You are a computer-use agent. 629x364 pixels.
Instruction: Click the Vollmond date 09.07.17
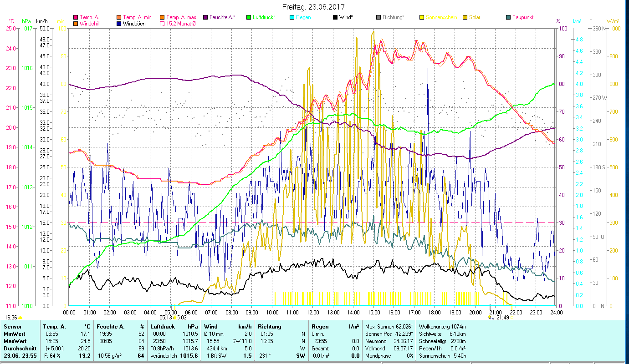click(x=403, y=349)
